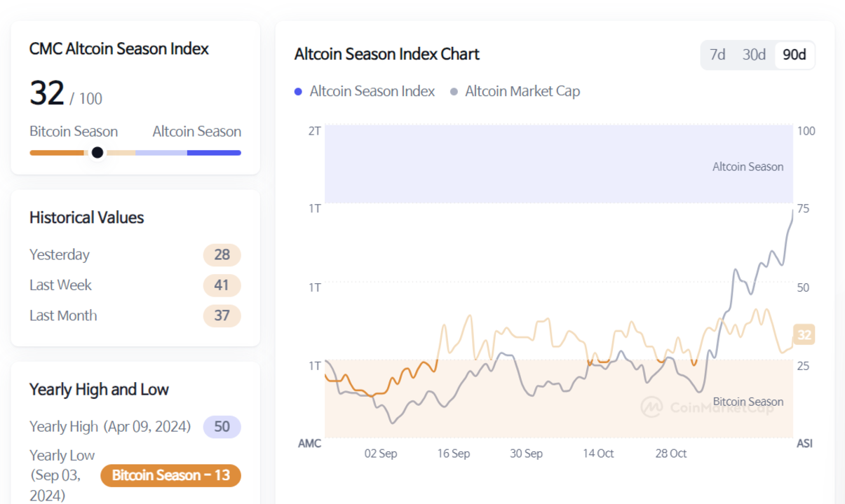Click the Last Month value badge 37
Image resolution: width=845 pixels, height=504 pixels.
pos(222,315)
